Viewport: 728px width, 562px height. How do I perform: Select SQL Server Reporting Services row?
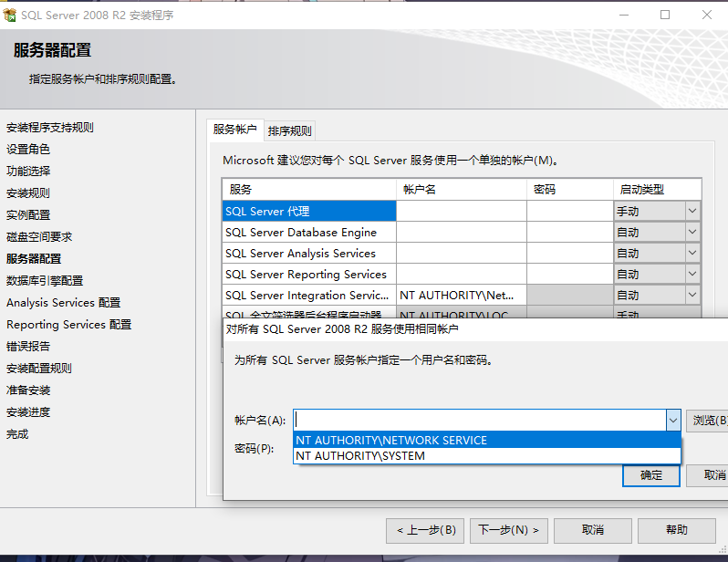tap(309, 274)
